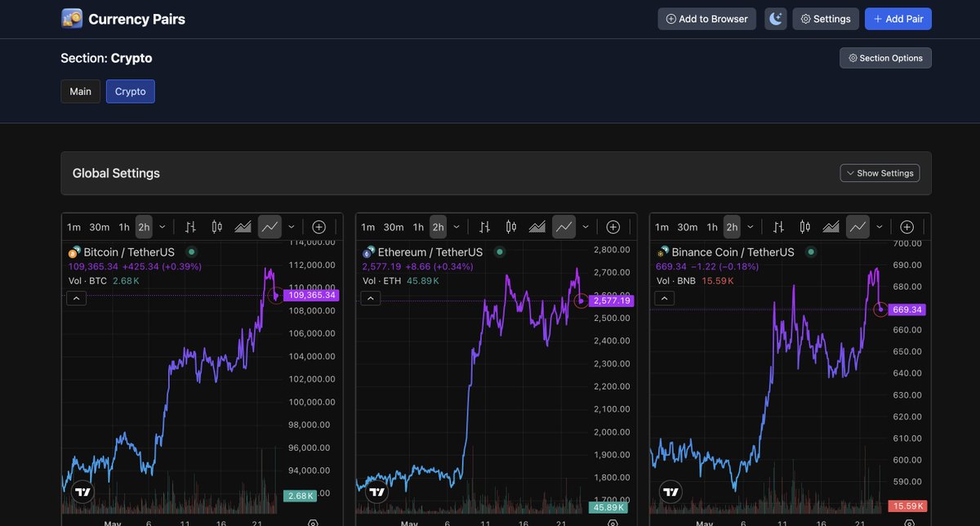Choose Area style on Binance Coin chart

coord(831,227)
